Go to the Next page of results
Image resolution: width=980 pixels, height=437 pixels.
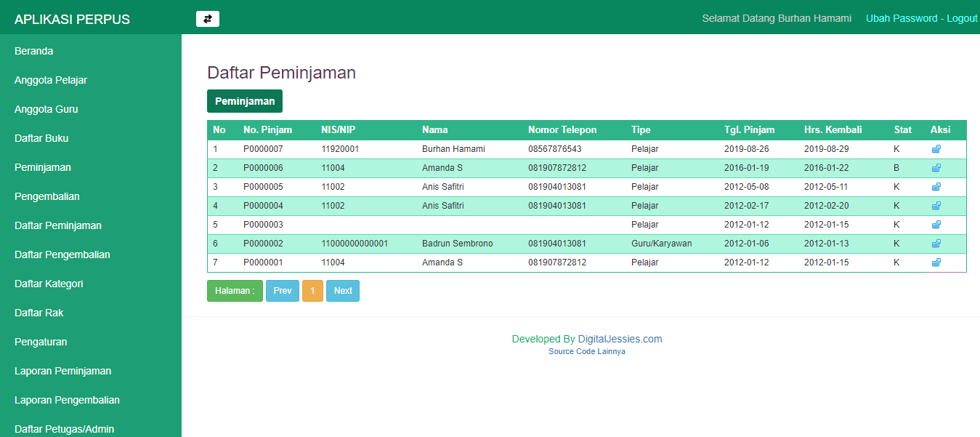(x=342, y=290)
